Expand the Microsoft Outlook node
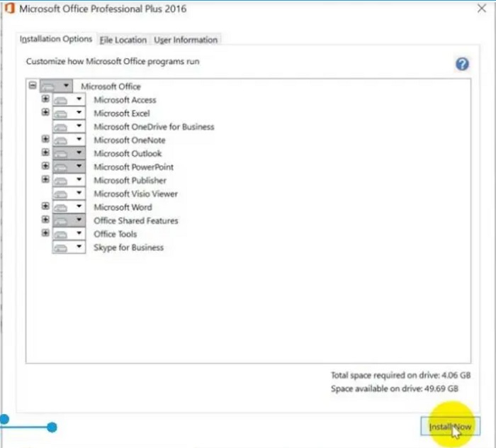Viewport: 496px width, 448px height. (x=45, y=152)
